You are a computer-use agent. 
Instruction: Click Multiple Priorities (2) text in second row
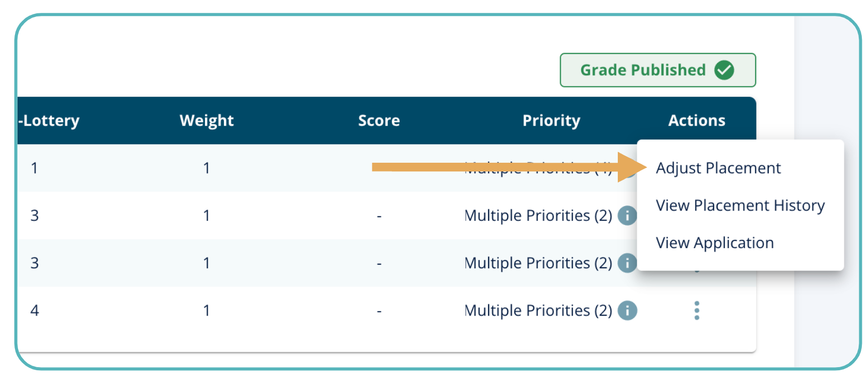tap(538, 215)
